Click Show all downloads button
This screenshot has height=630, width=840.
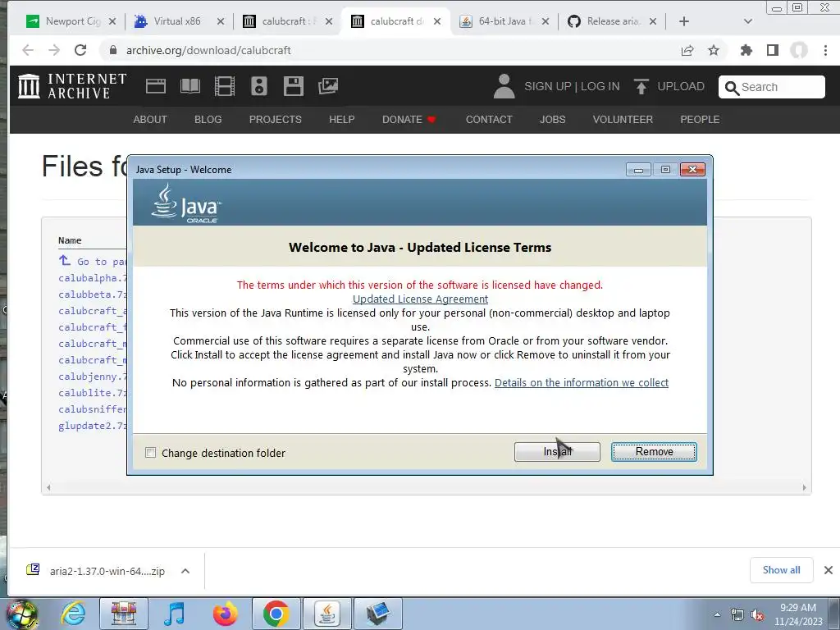781,570
